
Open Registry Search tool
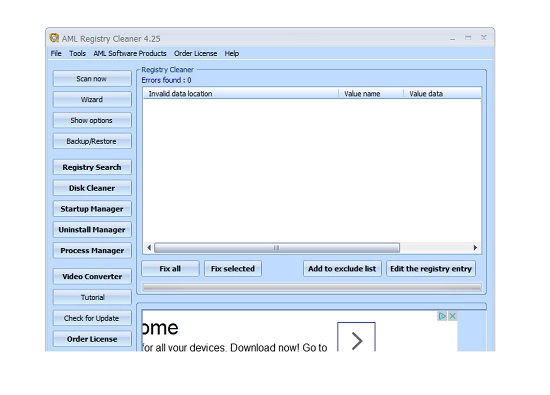coord(92,167)
